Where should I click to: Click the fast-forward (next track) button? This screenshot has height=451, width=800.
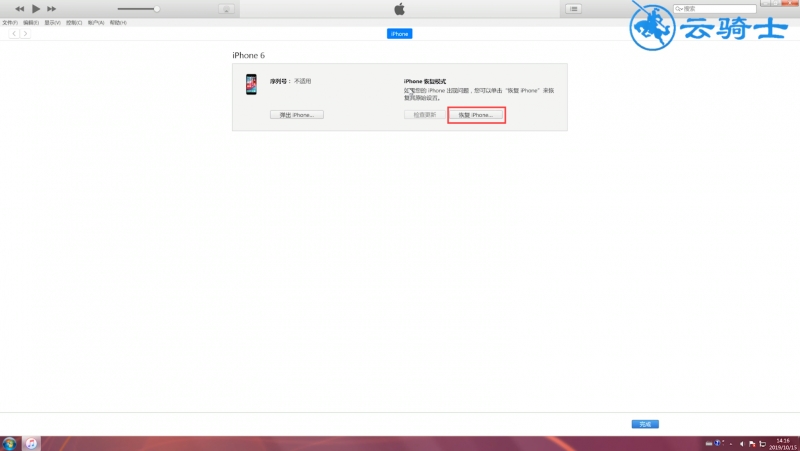52,9
